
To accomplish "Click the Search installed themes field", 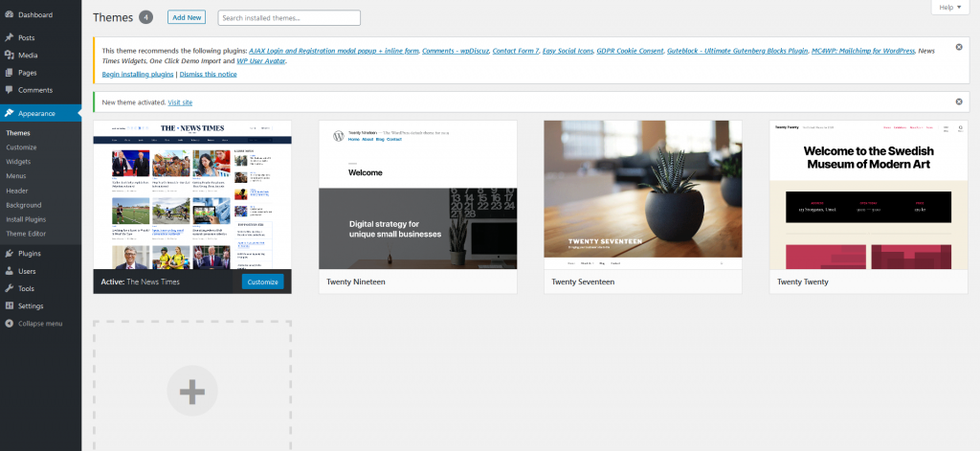I will 289,18.
